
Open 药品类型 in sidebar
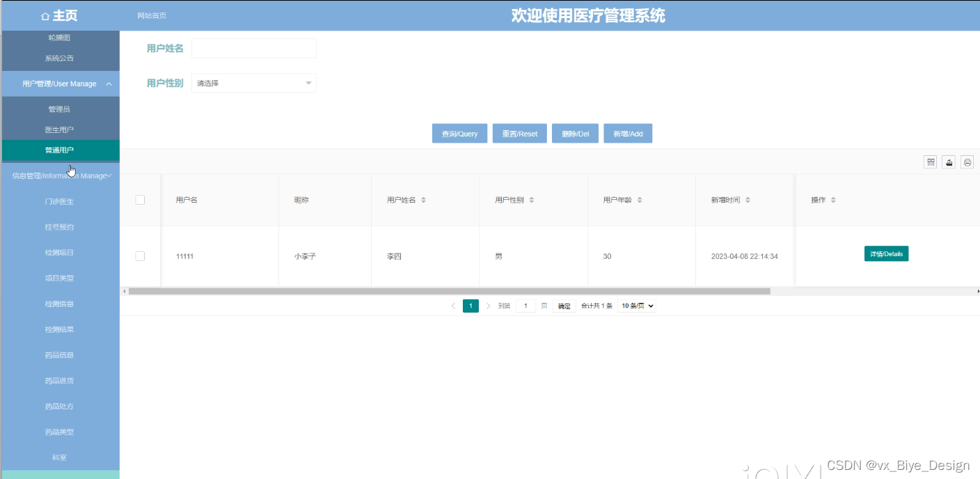tap(59, 432)
